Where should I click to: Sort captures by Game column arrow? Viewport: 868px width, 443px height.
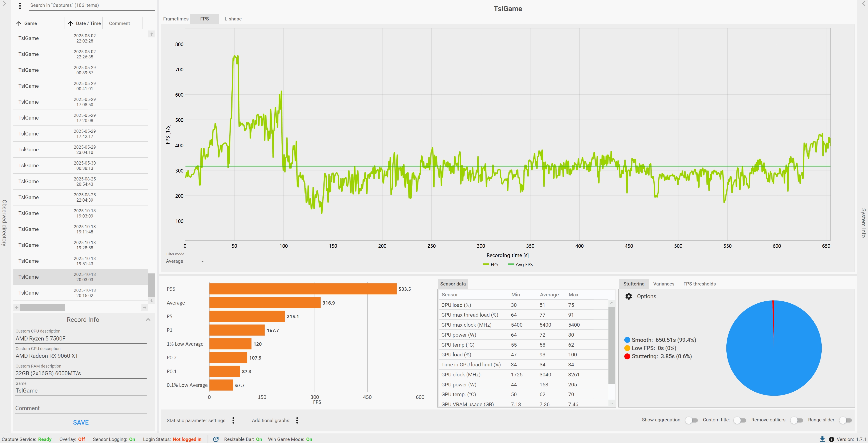(19, 23)
